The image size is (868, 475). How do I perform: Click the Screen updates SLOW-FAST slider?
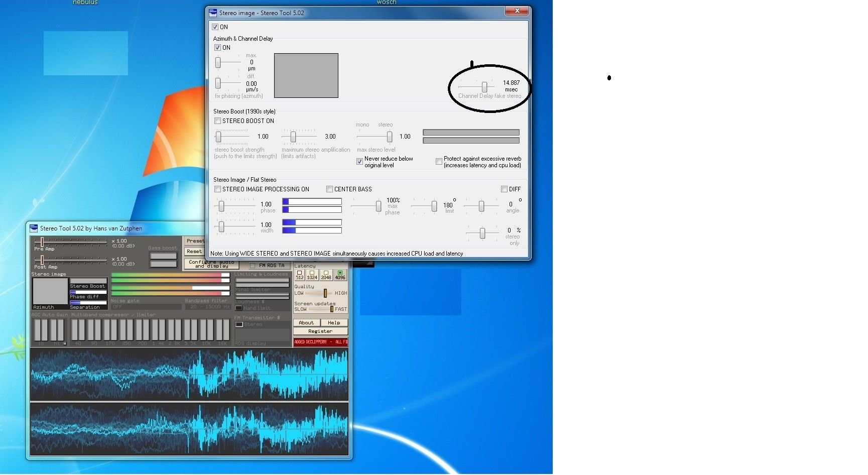tap(321, 309)
